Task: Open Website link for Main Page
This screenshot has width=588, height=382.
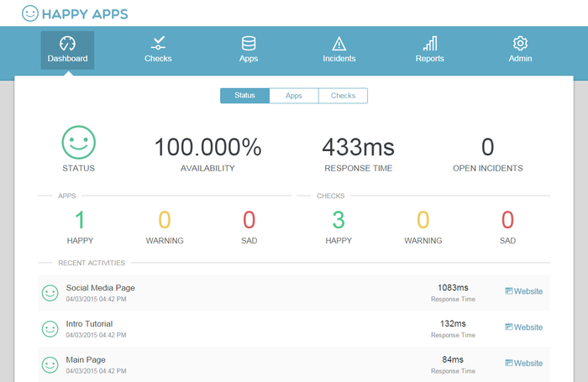Action: pyautogui.click(x=523, y=364)
